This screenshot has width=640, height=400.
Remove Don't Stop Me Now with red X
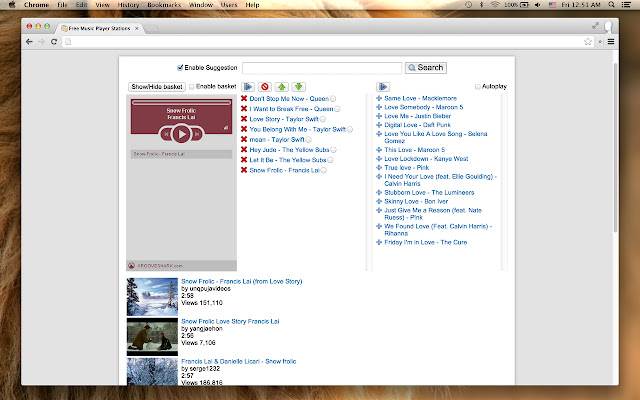point(244,98)
